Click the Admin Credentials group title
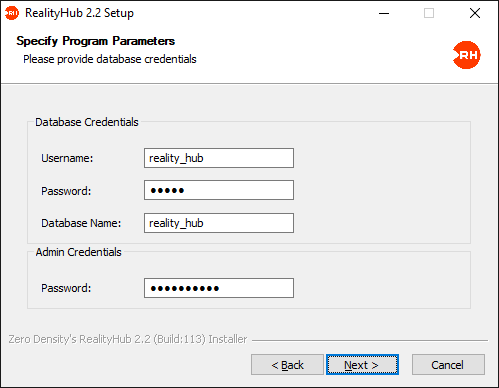 click(79, 252)
